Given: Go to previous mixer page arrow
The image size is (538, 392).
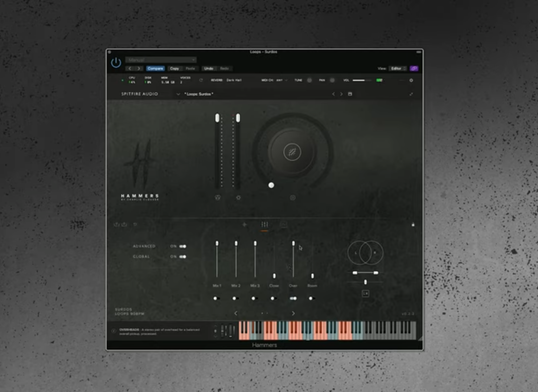Looking at the screenshot, I should pos(236,313).
